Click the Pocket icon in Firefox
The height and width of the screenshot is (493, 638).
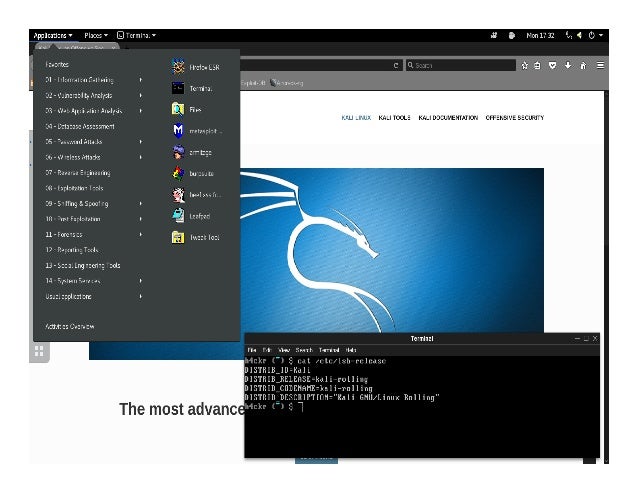point(553,65)
